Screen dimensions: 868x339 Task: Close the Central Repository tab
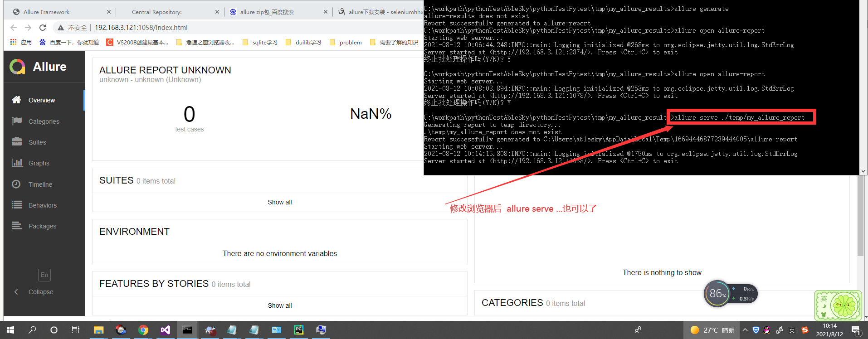(217, 12)
